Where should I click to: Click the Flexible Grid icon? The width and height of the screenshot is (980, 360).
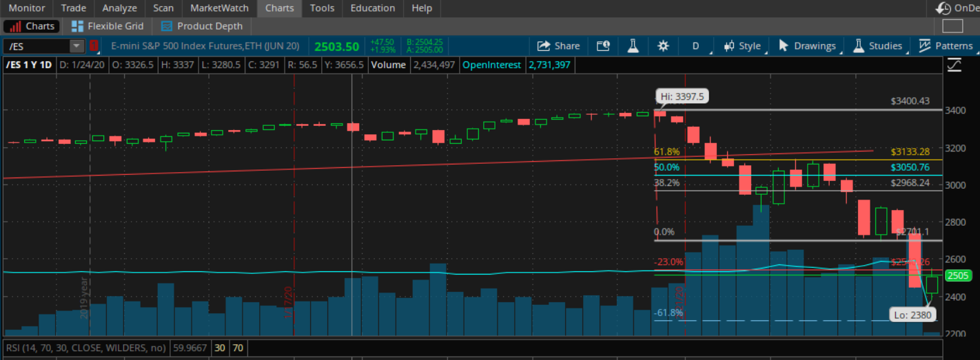[x=78, y=26]
